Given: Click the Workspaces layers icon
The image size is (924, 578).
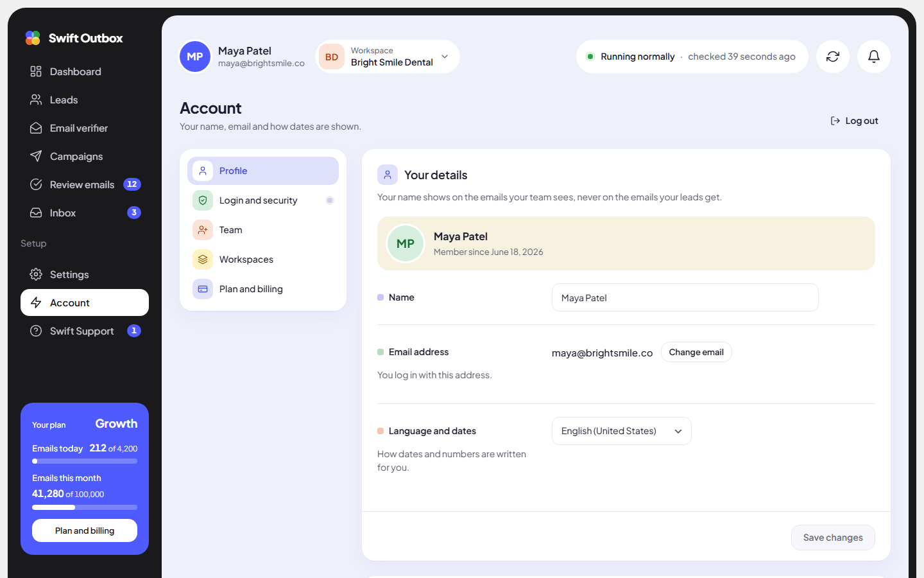Looking at the screenshot, I should pyautogui.click(x=203, y=259).
